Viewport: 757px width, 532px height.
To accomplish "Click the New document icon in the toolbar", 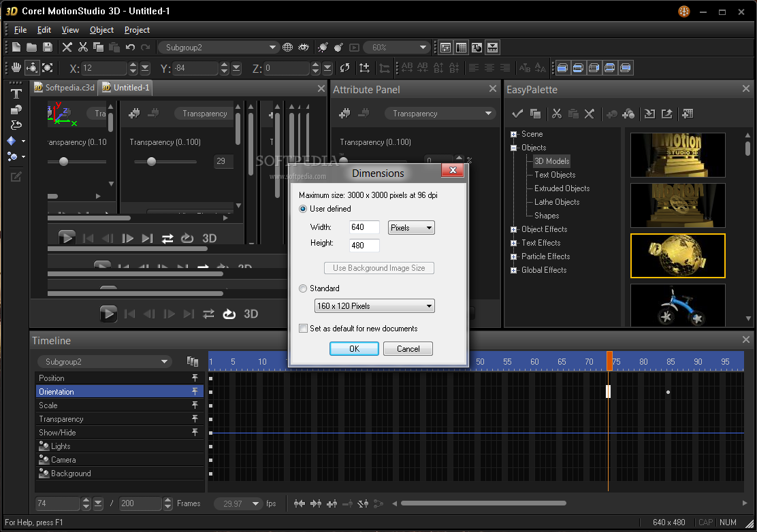I will (16, 47).
